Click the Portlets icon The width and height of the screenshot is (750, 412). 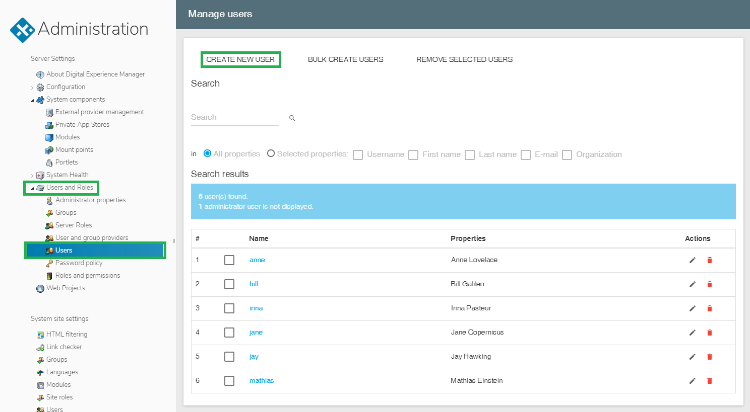click(49, 163)
